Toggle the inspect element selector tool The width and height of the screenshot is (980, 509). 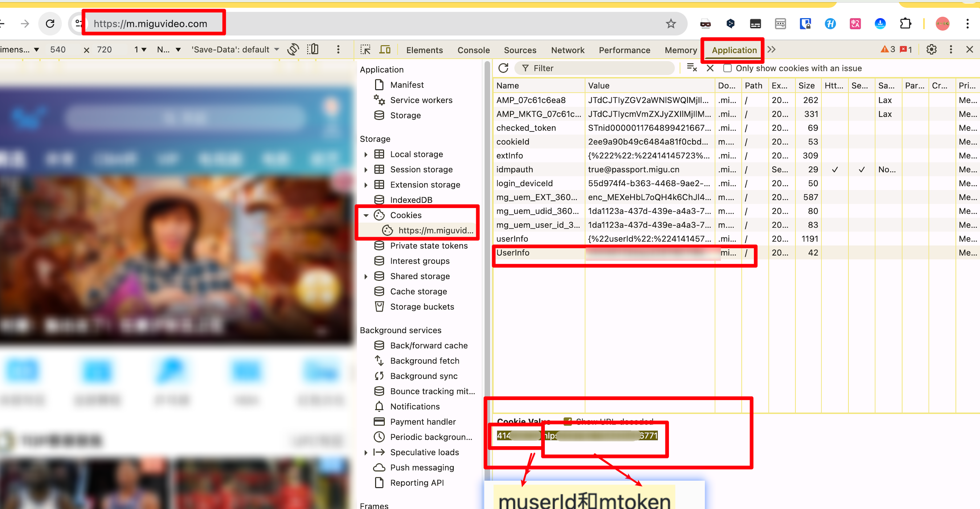365,49
